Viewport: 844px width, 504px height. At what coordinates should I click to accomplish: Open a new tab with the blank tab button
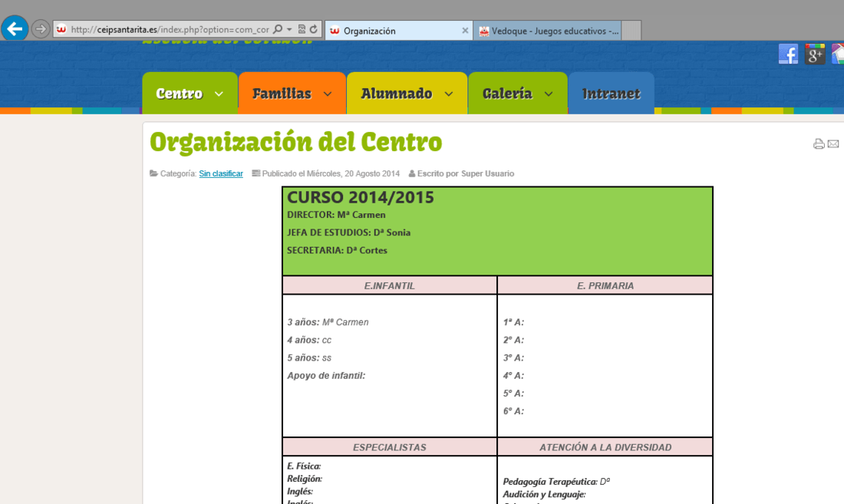coord(631,31)
